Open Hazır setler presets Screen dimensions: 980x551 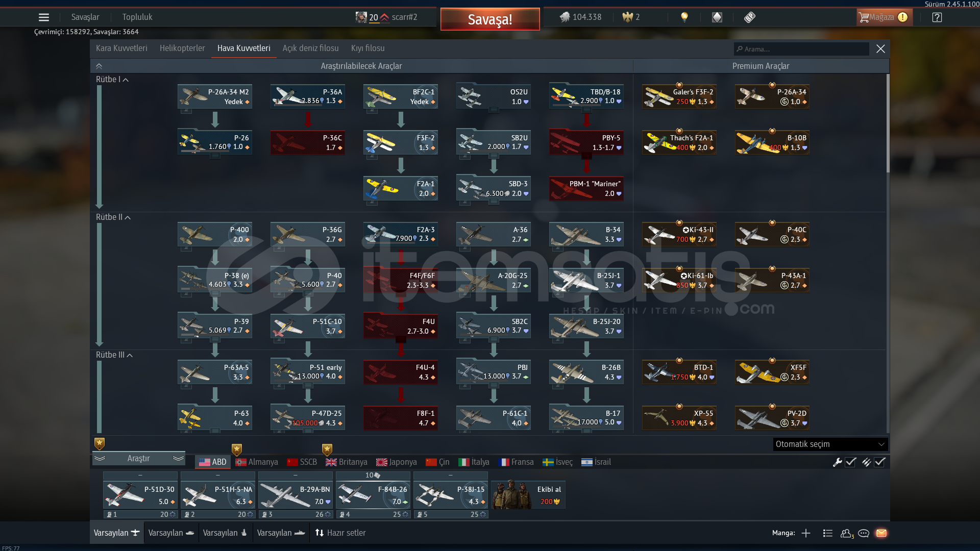(x=340, y=533)
